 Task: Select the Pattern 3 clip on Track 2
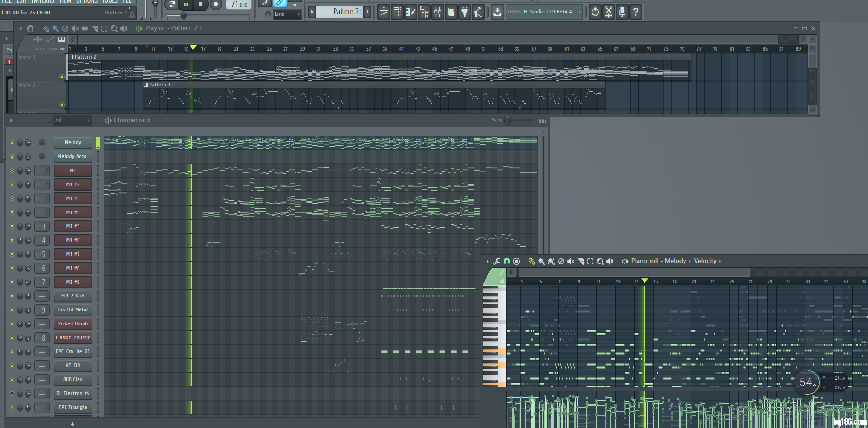tap(374, 95)
